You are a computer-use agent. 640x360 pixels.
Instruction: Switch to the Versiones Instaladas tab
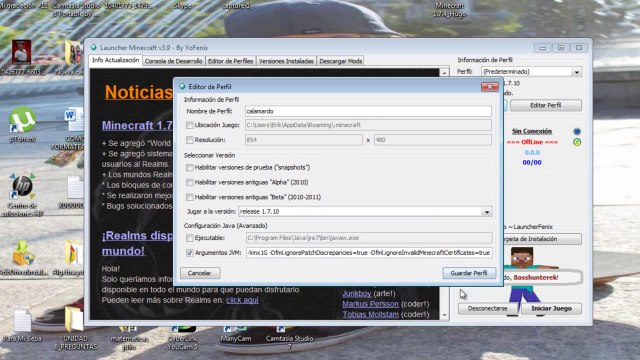coord(286,61)
